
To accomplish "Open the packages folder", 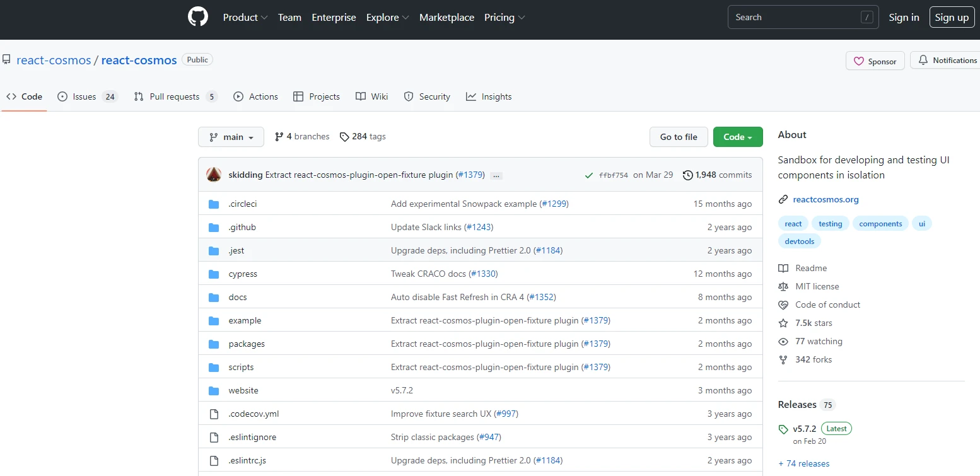I will pos(247,344).
